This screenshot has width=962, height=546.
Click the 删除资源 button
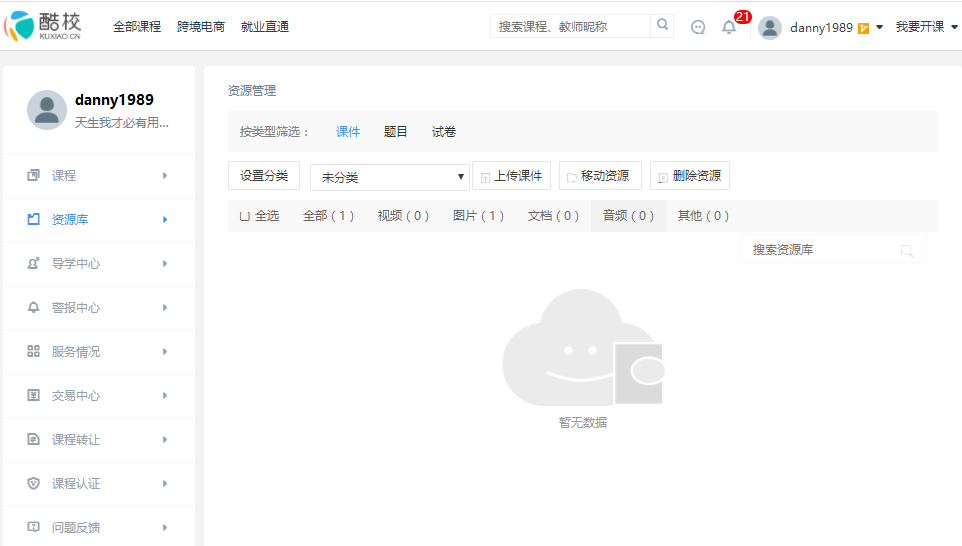pyautogui.click(x=690, y=175)
